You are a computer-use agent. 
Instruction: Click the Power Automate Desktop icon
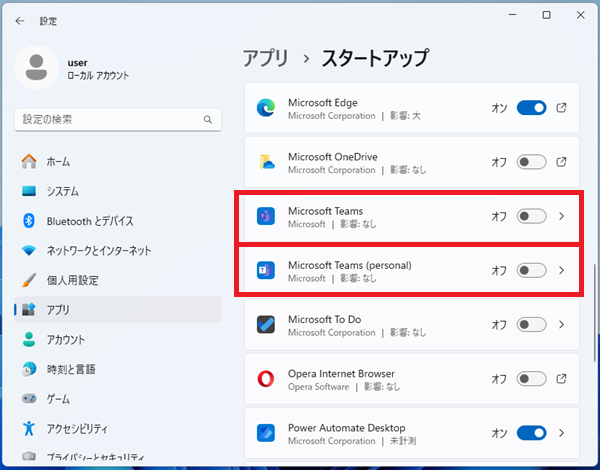click(x=266, y=433)
